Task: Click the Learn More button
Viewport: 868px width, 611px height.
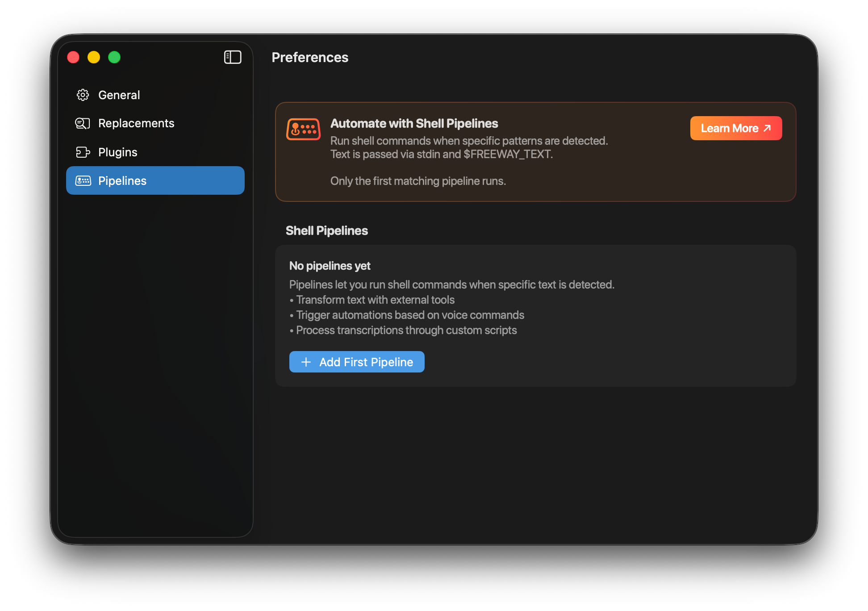Action: click(736, 128)
